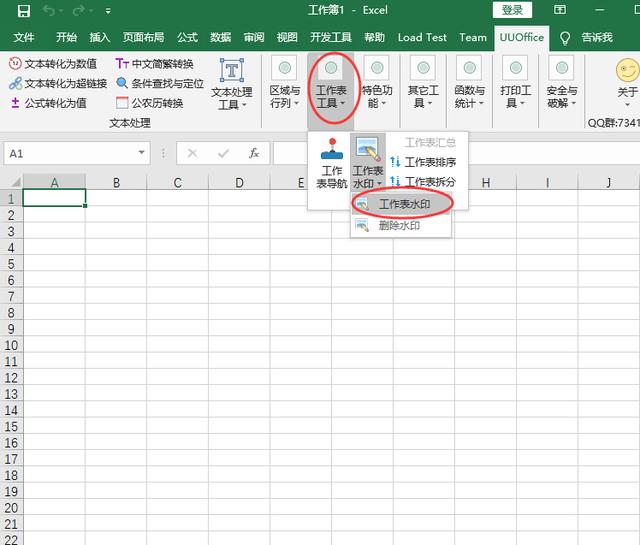Screen dimensions: 640x545
Task: Select column header B
Action: (116, 183)
